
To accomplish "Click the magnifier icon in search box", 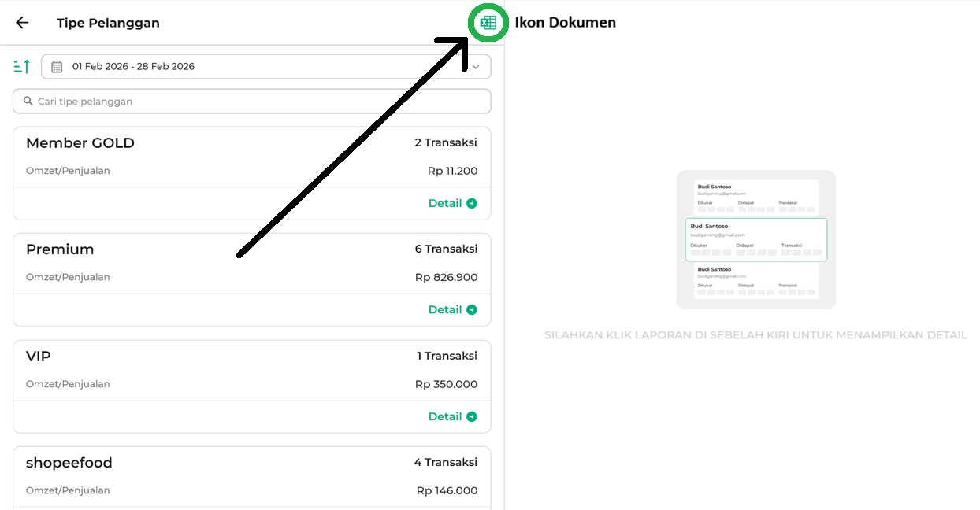I will [28, 102].
